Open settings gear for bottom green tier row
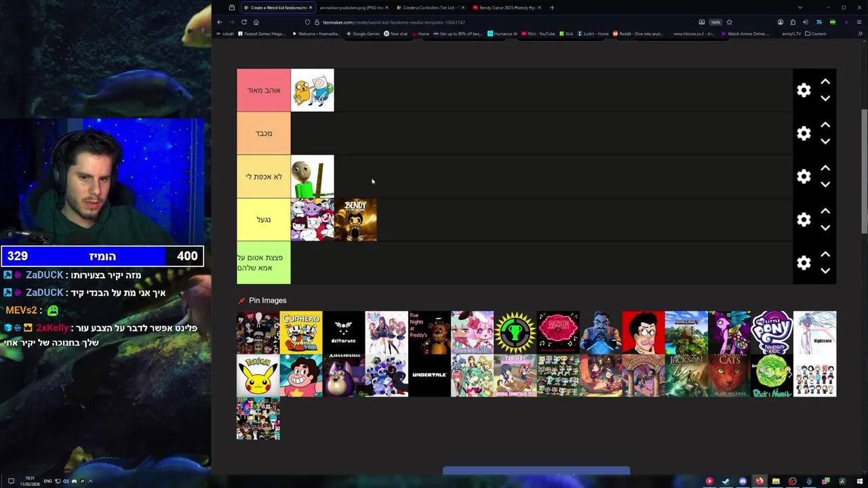This screenshot has height=488, width=868. [804, 263]
